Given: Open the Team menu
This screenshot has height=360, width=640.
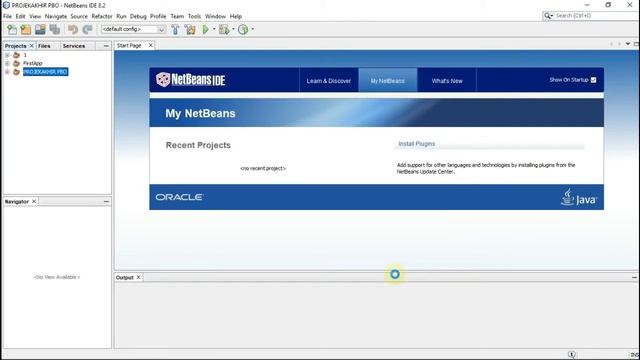Looking at the screenshot, I should point(177,16).
